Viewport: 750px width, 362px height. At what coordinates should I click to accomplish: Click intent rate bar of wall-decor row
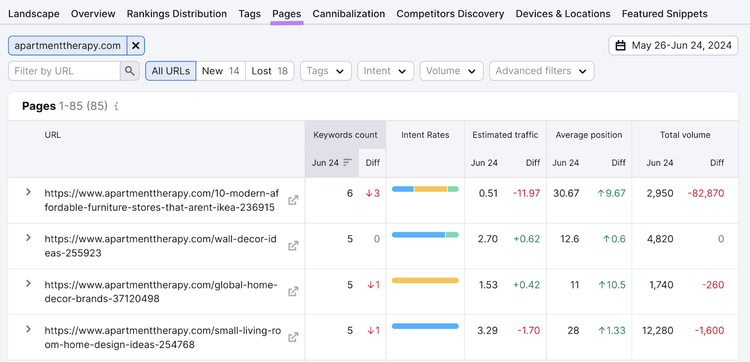coord(425,235)
